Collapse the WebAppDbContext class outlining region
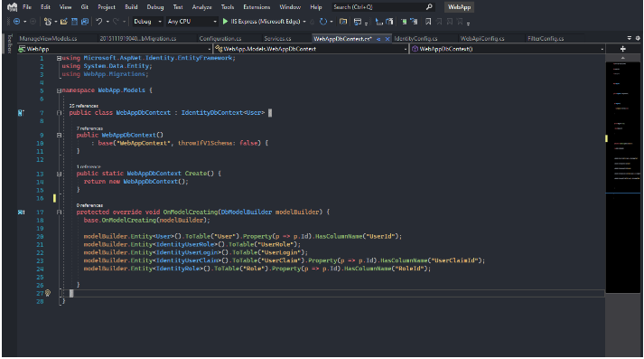 point(59,113)
